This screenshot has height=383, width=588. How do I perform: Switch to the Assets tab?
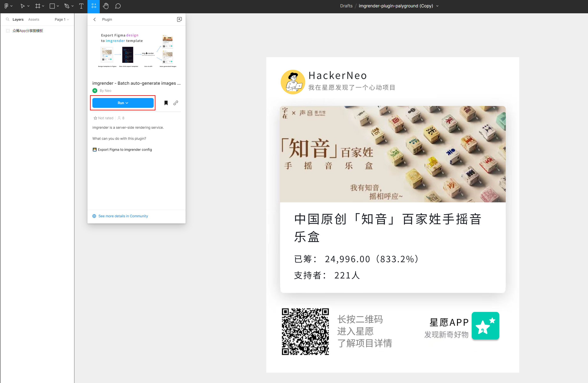click(x=34, y=19)
